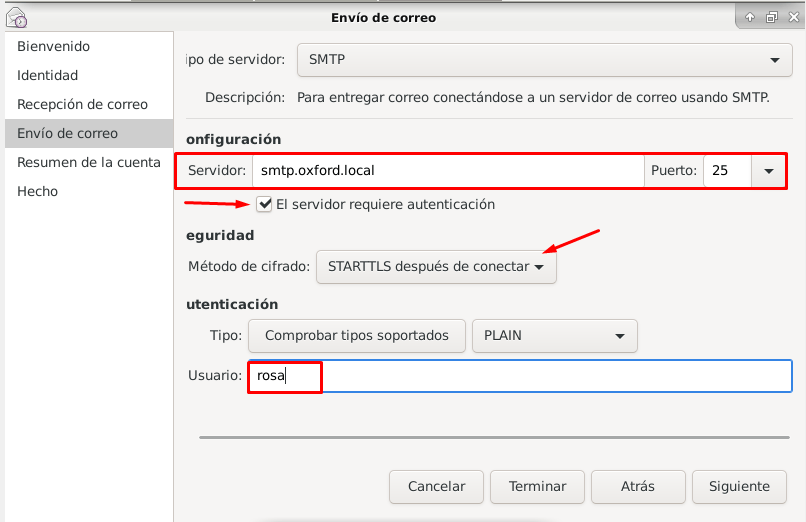806x522 pixels.
Task: Focus the Usuario input field
Action: tap(519, 376)
